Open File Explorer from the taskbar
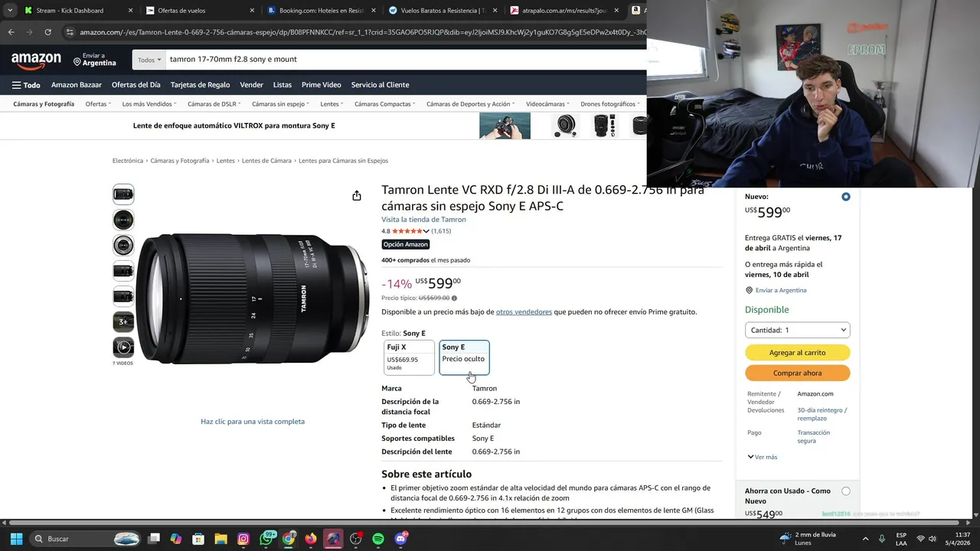Screen dimensions: 980x551 click(x=220, y=539)
